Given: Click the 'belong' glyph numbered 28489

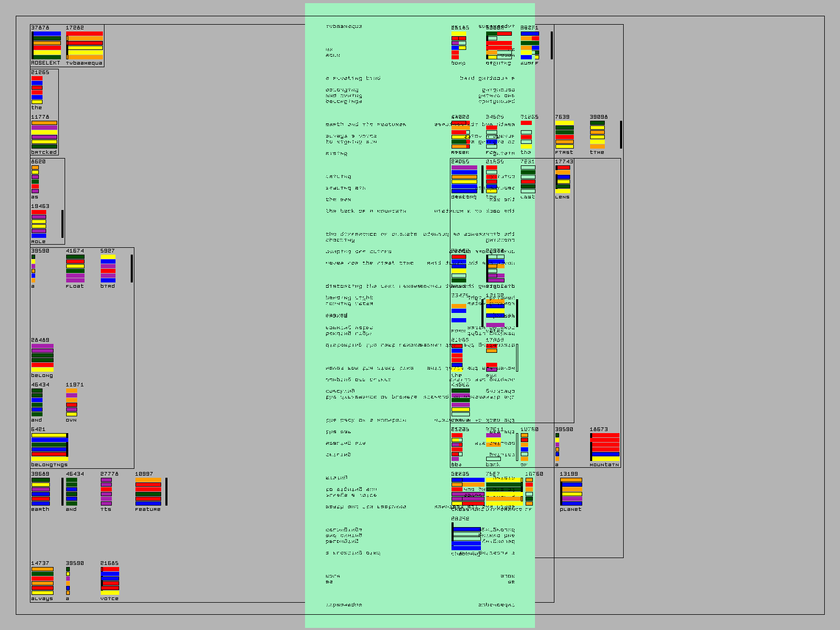Looking at the screenshot, I should point(42,358).
